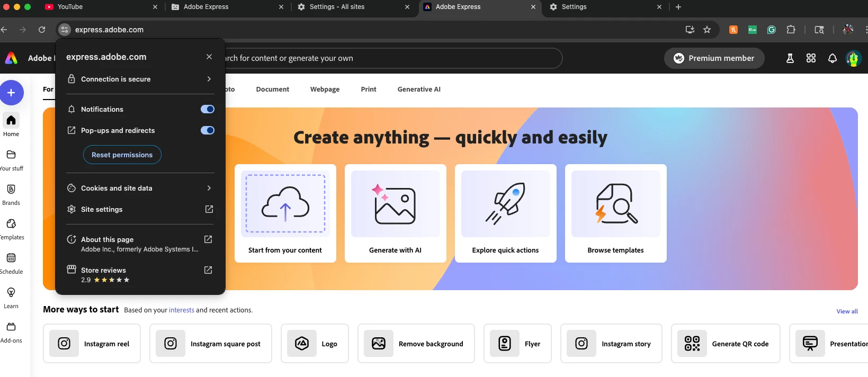Open Store reviews external link icon

pyautogui.click(x=208, y=270)
